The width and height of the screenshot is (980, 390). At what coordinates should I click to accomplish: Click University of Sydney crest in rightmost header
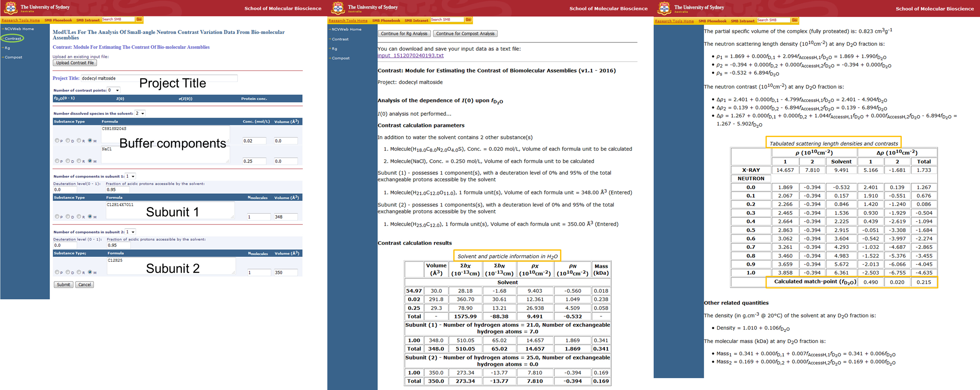click(x=664, y=8)
